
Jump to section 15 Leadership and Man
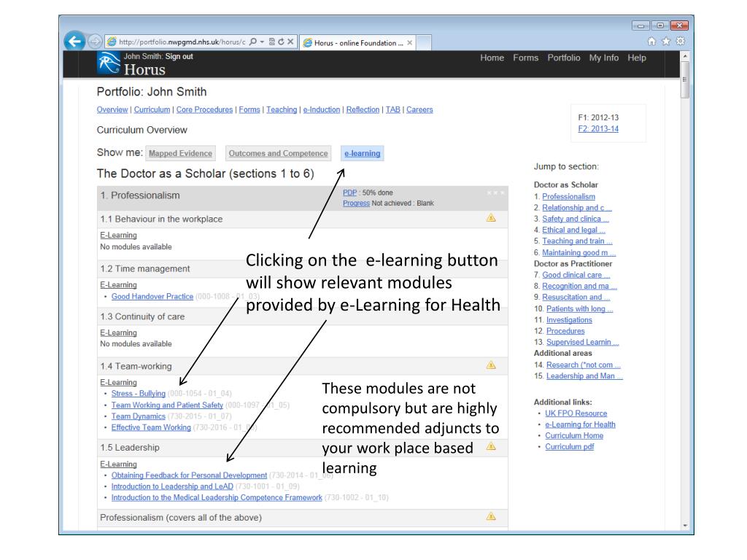[x=584, y=376]
